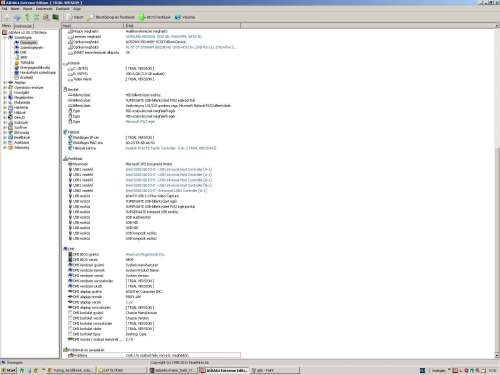The height and width of the screenshot is (375, 500).
Task: Collapse the Számítógép tree node
Action: (x=5, y=37)
